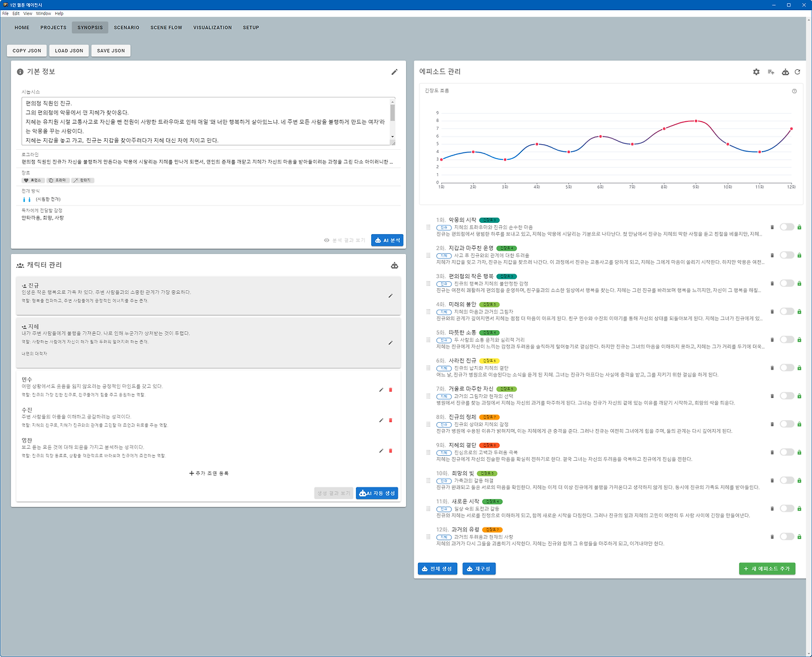Click the SAVE JSON button
This screenshot has width=812, height=657.
[x=111, y=51]
